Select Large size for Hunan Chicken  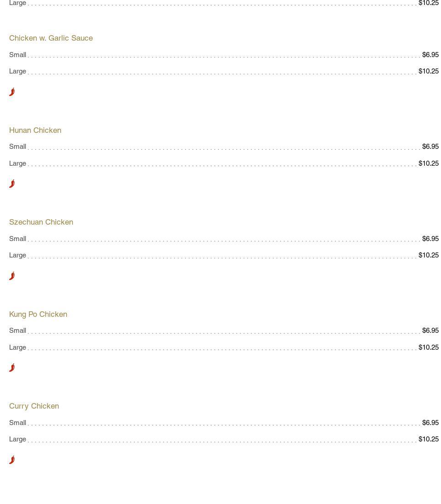(x=17, y=163)
